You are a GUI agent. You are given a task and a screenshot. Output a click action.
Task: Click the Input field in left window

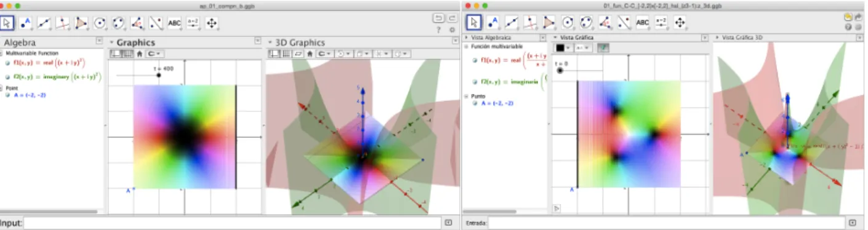coord(232,223)
